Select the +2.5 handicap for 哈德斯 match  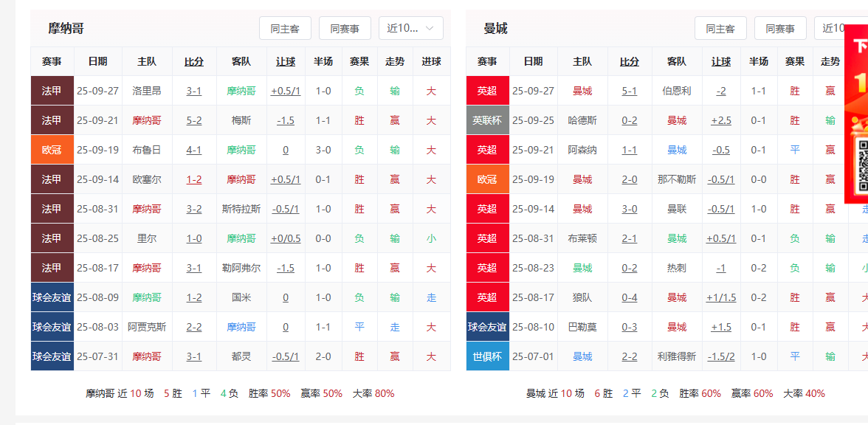pos(721,120)
